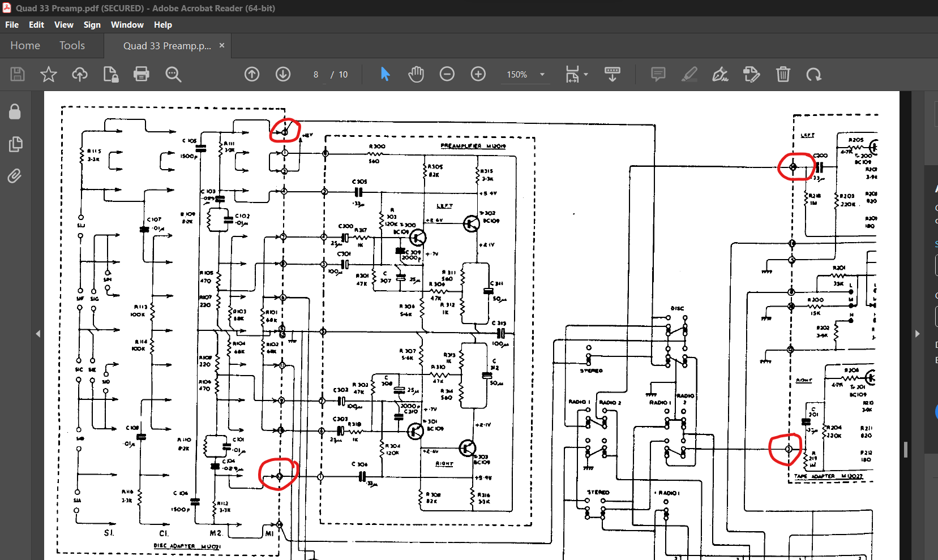Open the security lock side panel
This screenshot has height=560, width=938.
pyautogui.click(x=15, y=111)
